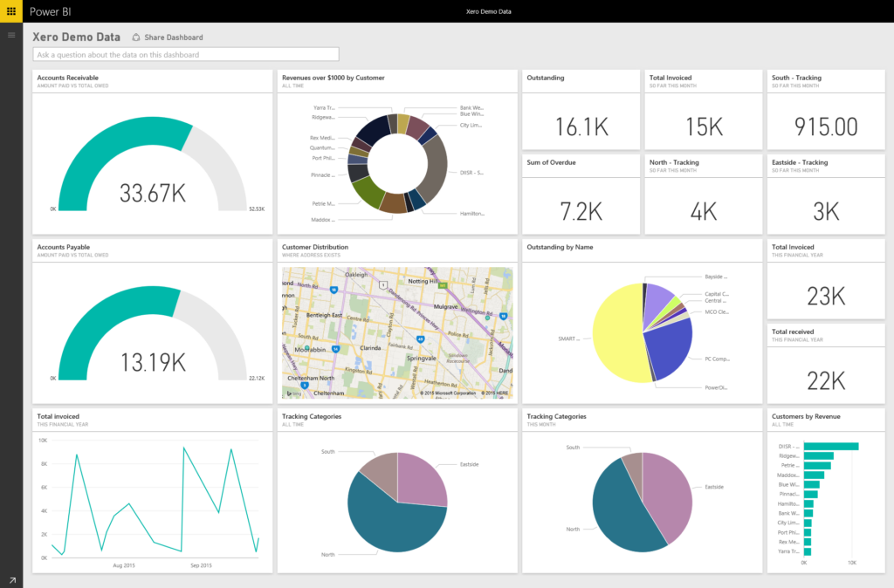This screenshot has height=588, width=894.
Task: Open the app launcher waffle menu
Action: tap(11, 11)
